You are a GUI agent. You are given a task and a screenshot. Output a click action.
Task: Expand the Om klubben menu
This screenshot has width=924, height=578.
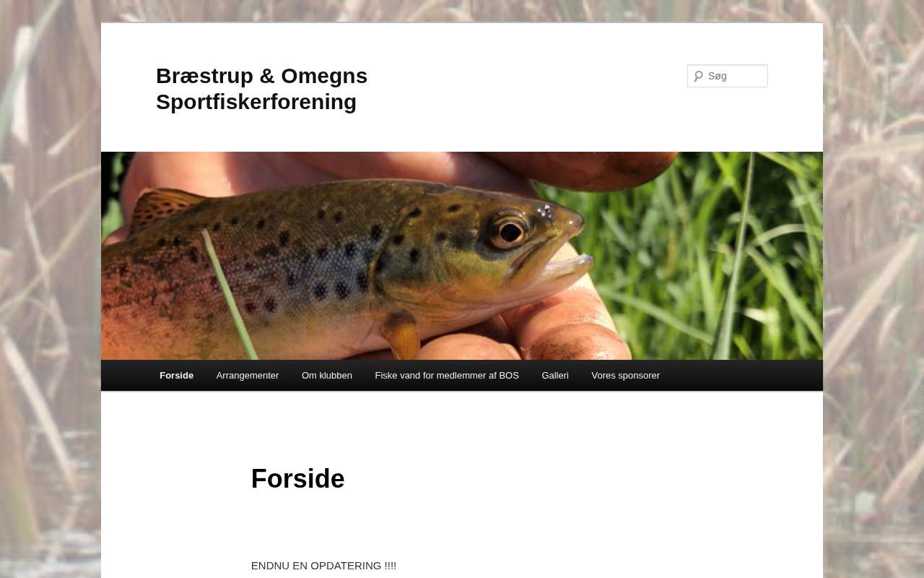[327, 376]
